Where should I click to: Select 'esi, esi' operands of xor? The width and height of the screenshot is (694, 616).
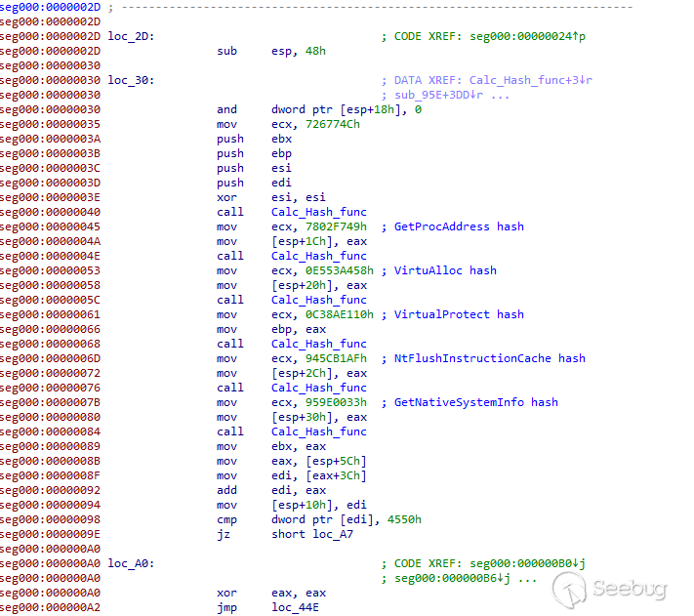click(x=299, y=197)
